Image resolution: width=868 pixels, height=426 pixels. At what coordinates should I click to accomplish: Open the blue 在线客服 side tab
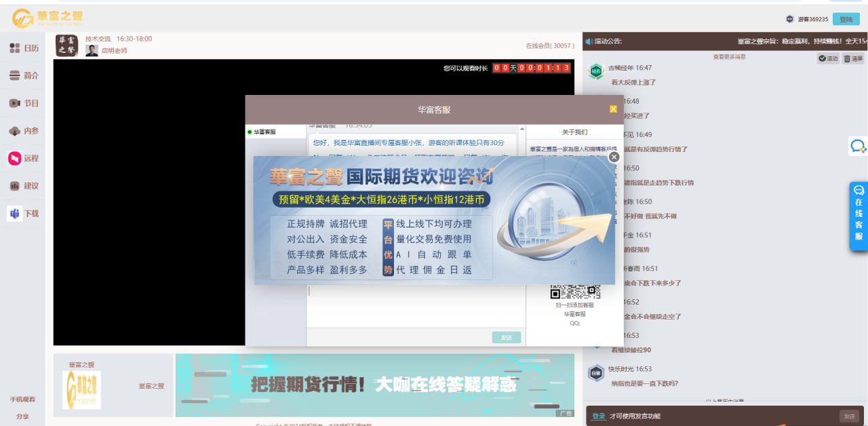(859, 216)
